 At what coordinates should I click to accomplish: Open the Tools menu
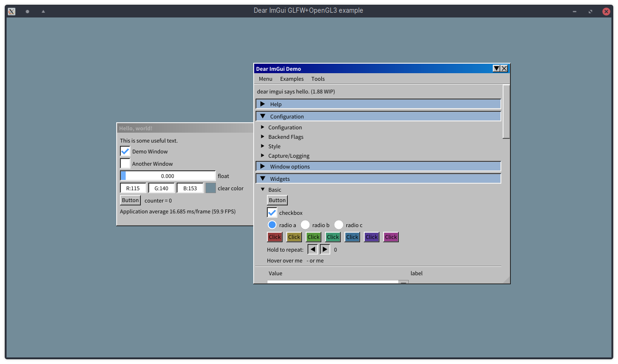click(x=318, y=79)
